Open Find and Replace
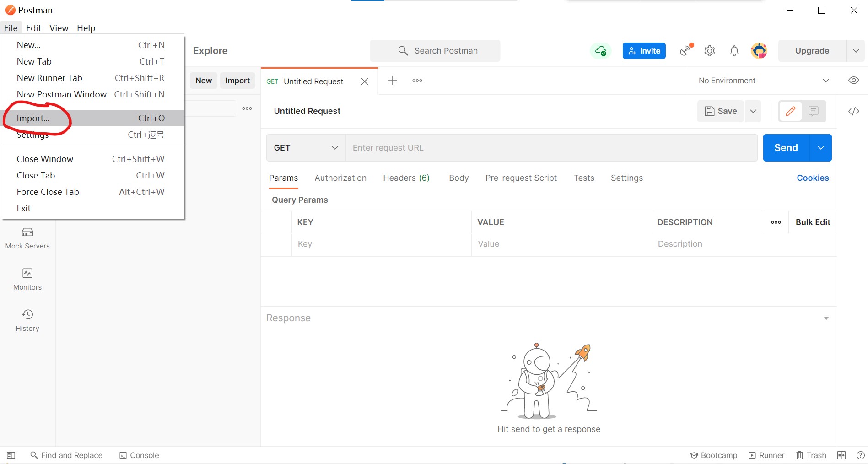 [66, 455]
